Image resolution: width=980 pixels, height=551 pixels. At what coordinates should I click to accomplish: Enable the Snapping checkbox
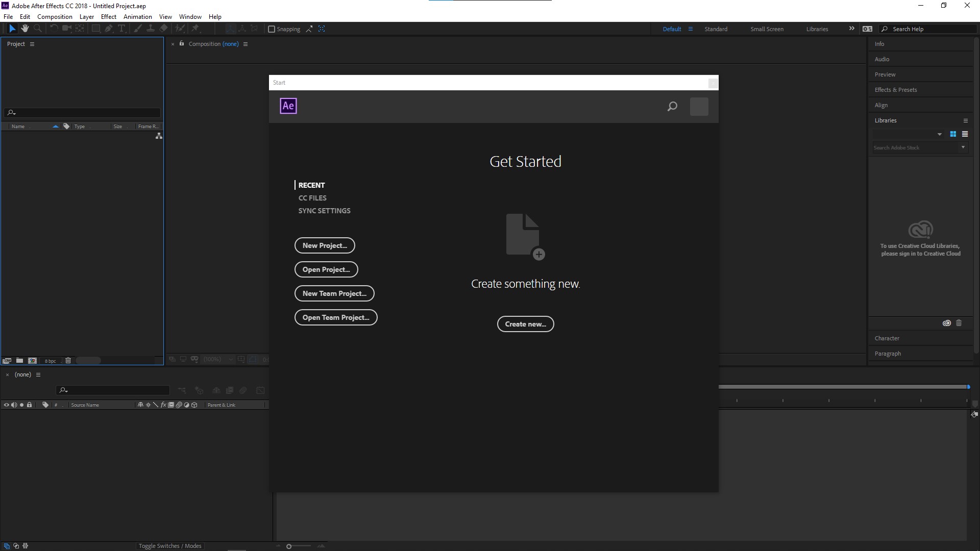[x=272, y=29]
